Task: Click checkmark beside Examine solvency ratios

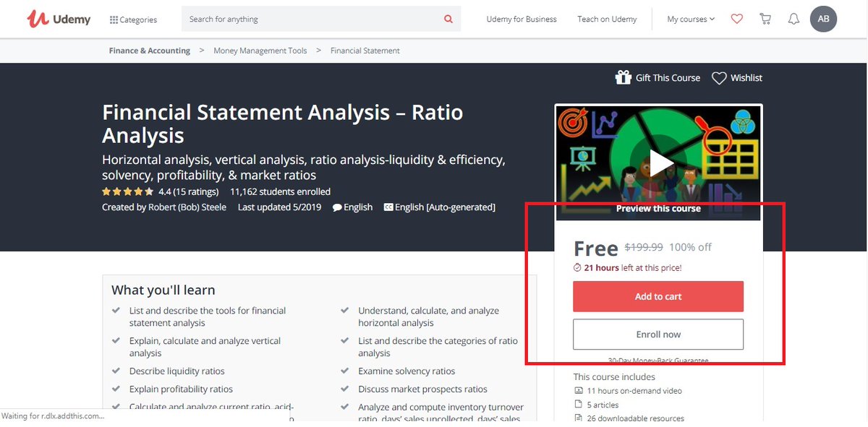Action: tap(345, 371)
